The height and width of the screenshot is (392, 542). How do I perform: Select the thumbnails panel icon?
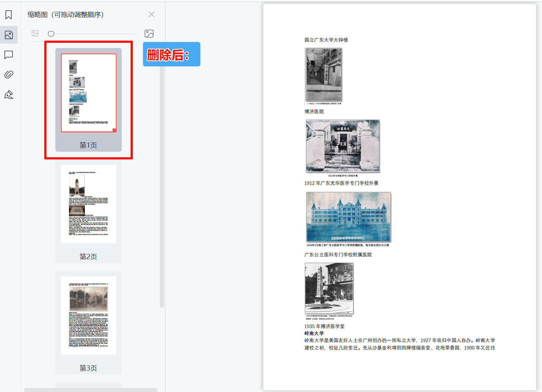click(x=8, y=35)
